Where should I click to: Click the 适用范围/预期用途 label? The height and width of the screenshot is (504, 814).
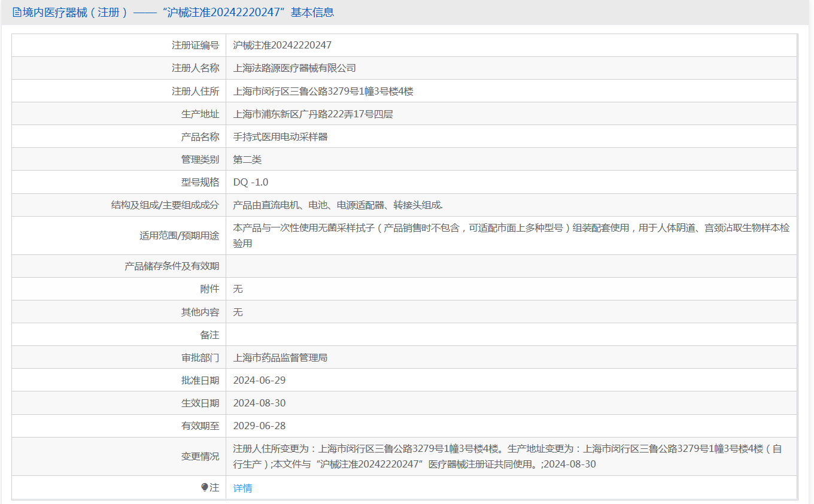(x=179, y=235)
